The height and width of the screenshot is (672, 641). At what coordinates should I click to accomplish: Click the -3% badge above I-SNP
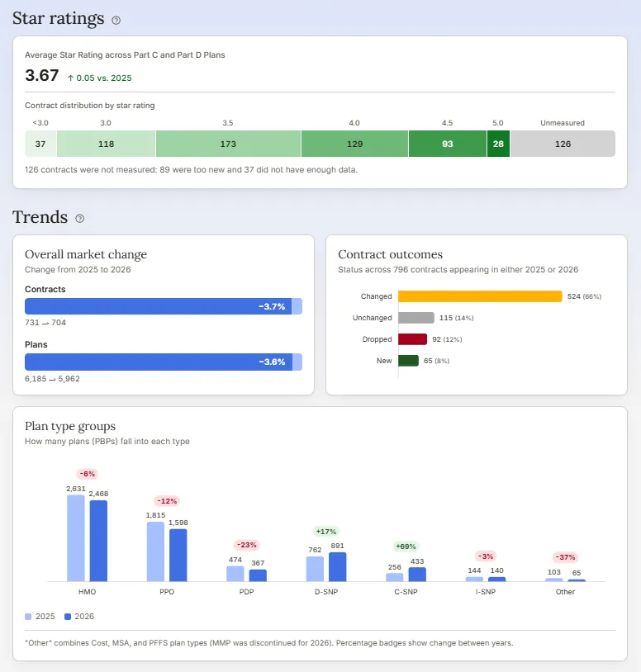coord(486,556)
